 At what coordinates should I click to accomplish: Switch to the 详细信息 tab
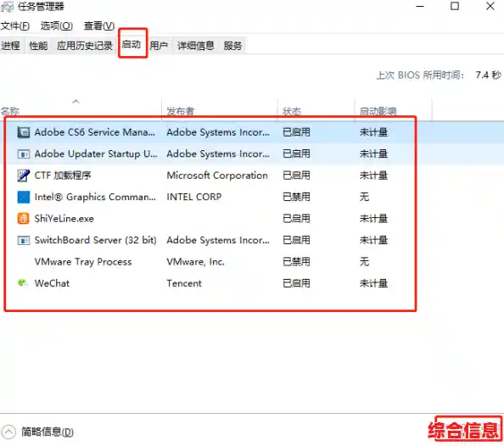tap(196, 46)
